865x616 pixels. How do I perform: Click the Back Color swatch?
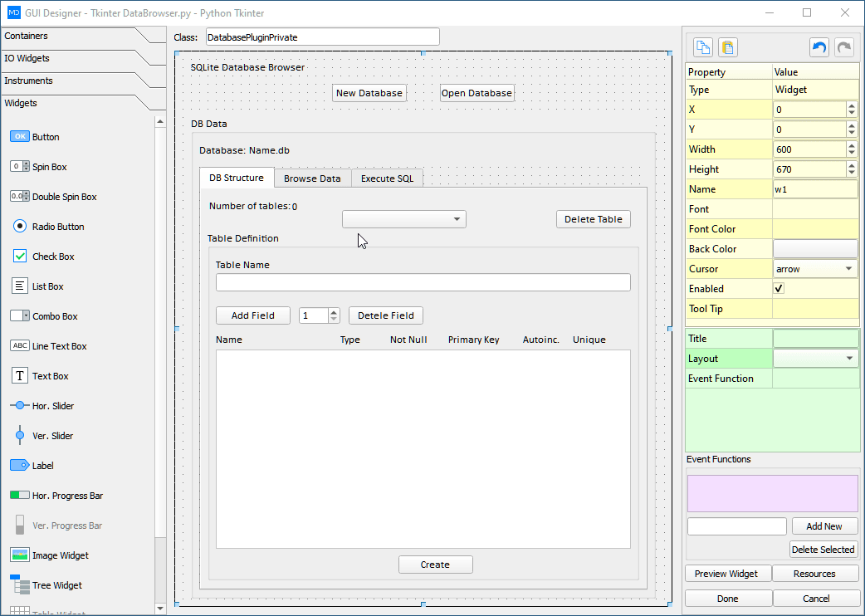814,248
